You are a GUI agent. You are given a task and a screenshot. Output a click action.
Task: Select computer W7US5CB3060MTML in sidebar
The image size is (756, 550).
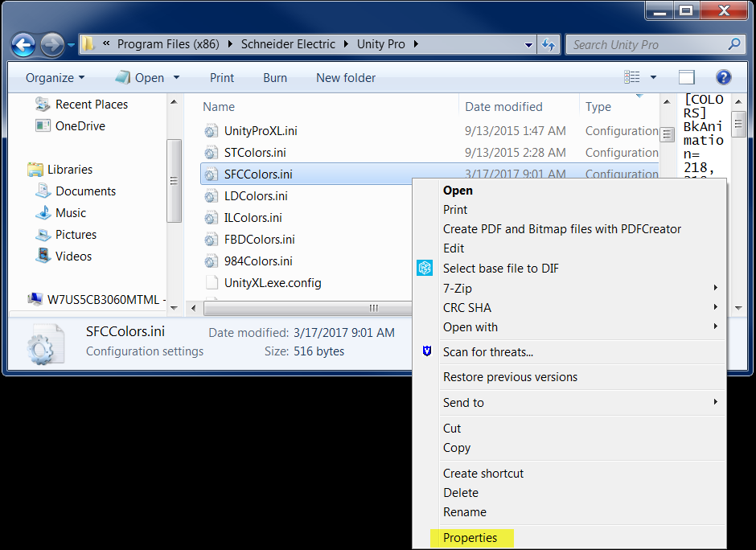click(97, 300)
